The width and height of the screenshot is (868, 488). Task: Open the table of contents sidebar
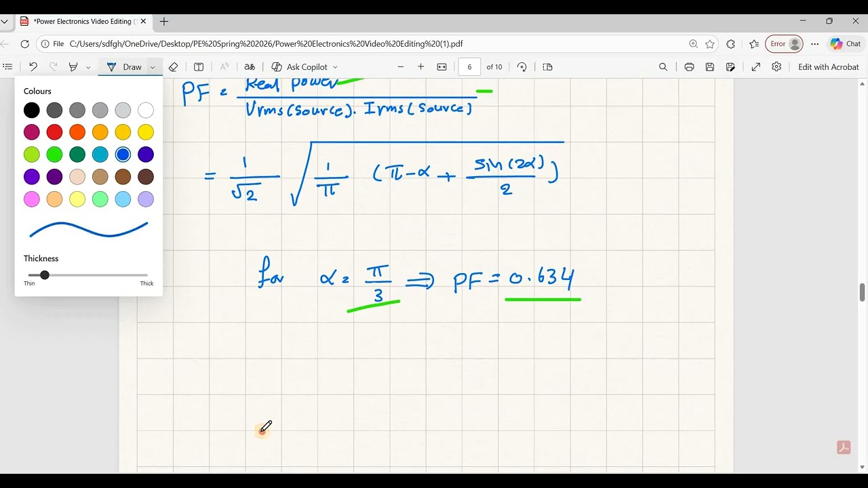tap(7, 67)
